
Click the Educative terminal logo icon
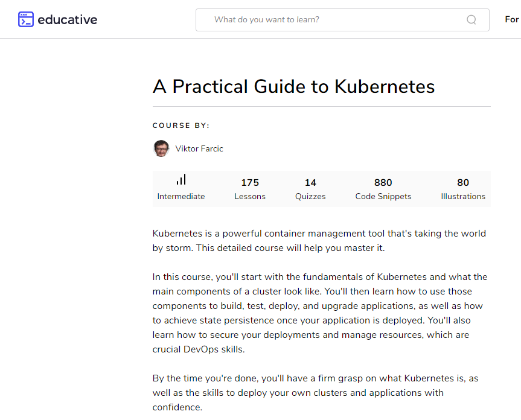[26, 19]
